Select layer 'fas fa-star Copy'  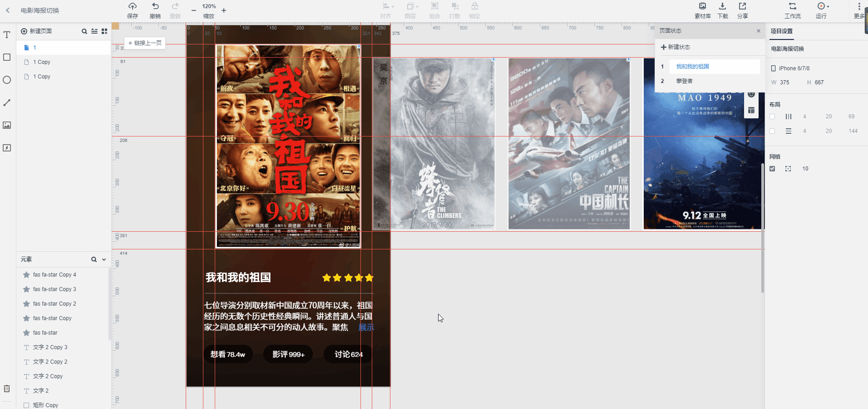[64, 318]
